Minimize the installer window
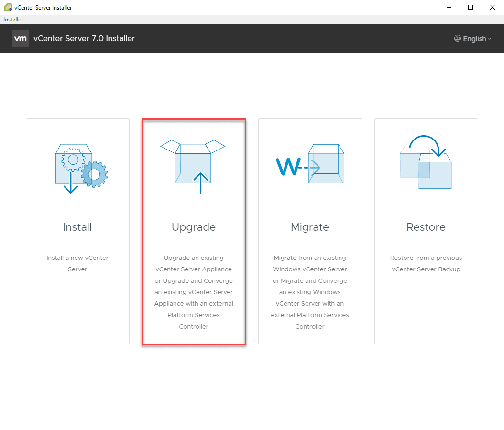The image size is (504, 430). click(449, 7)
